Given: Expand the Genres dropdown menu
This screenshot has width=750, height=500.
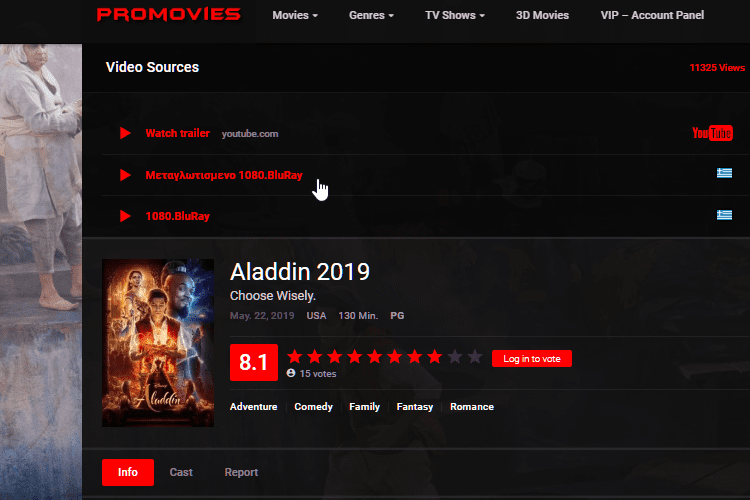Looking at the screenshot, I should pyautogui.click(x=371, y=15).
